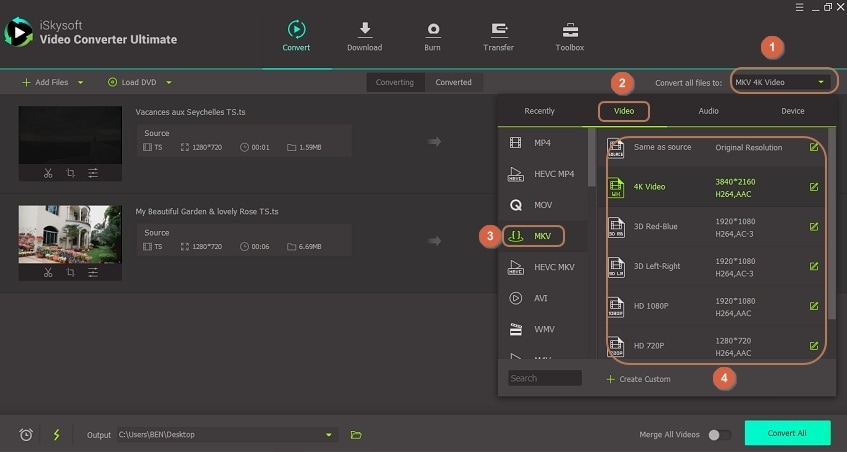Click the Vacances aux Seychelles thumbnail
Viewport: 847px width, 452px height.
[x=70, y=135]
